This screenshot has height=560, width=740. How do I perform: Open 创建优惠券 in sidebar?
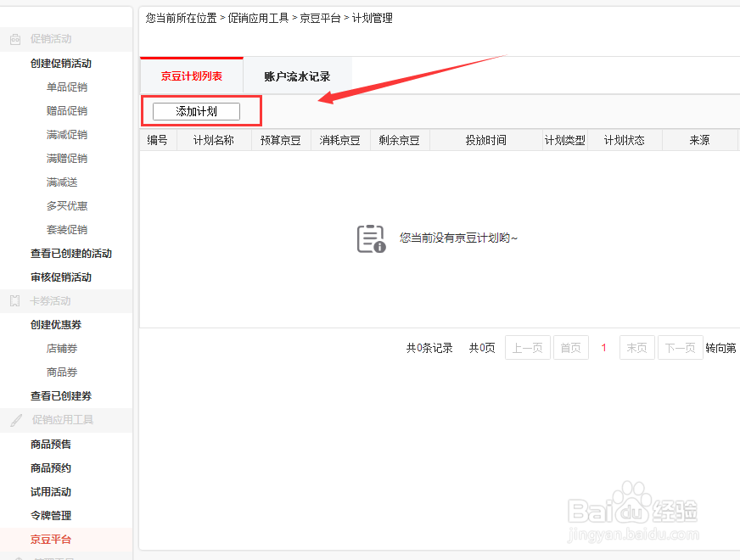point(56,325)
